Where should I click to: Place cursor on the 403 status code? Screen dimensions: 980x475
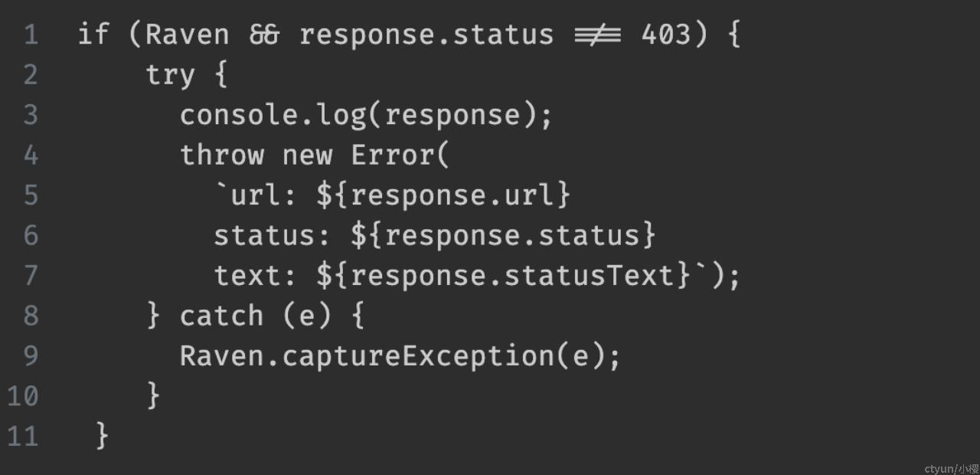point(666,35)
